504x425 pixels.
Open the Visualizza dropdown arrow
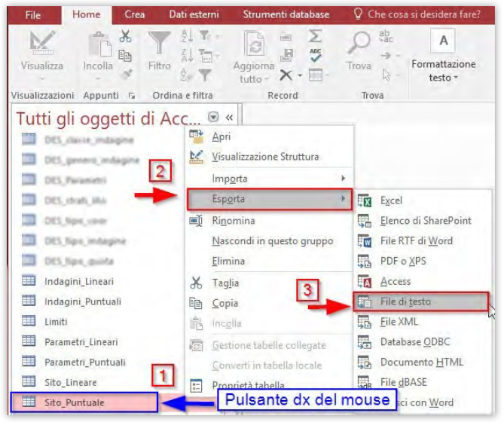pyautogui.click(x=42, y=78)
